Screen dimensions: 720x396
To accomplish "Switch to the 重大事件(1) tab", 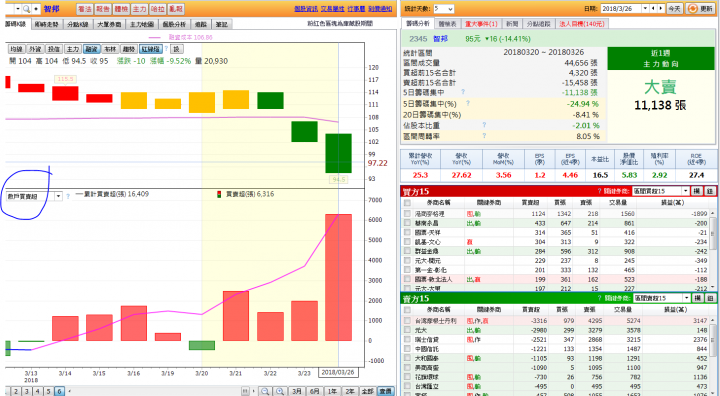I will click(481, 23).
